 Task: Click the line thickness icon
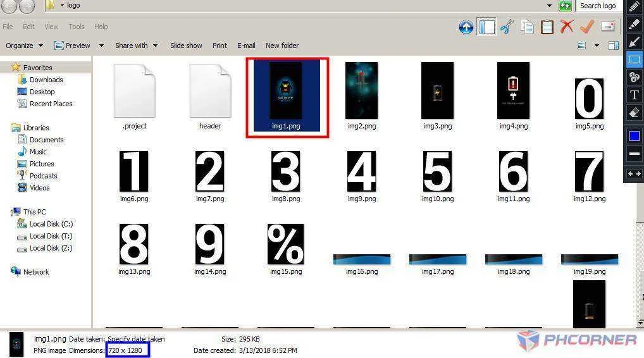coord(634,154)
